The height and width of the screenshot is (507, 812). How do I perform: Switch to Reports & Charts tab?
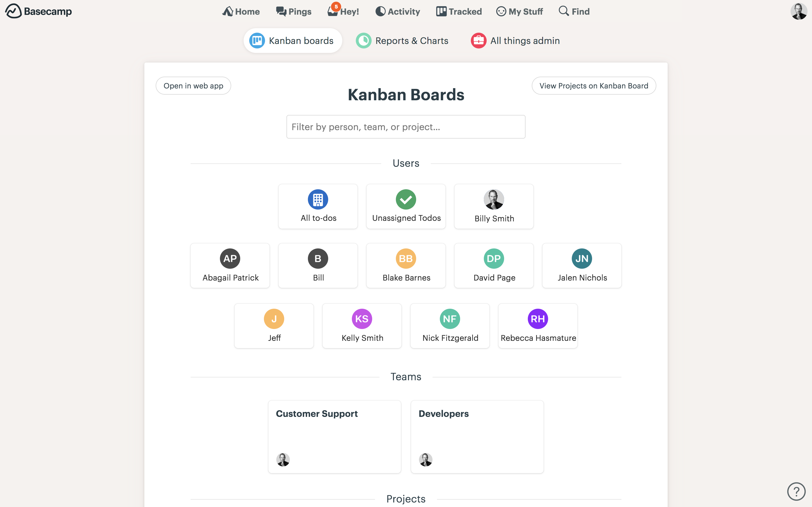pos(402,41)
